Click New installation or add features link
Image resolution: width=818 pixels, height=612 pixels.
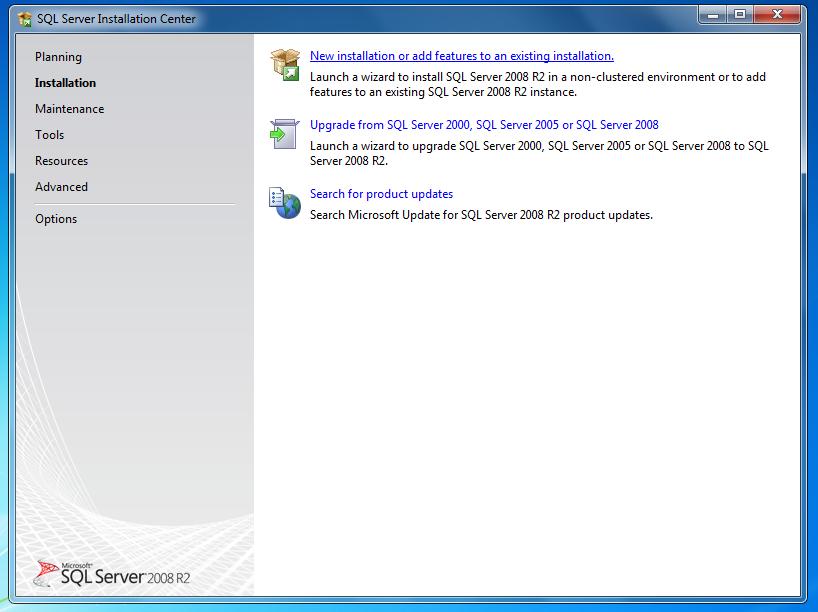462,56
